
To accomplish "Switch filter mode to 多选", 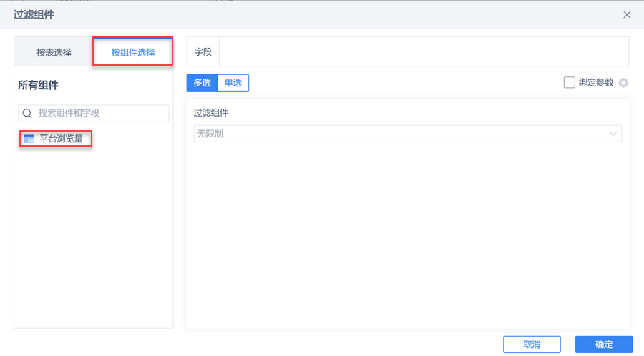I will 202,83.
